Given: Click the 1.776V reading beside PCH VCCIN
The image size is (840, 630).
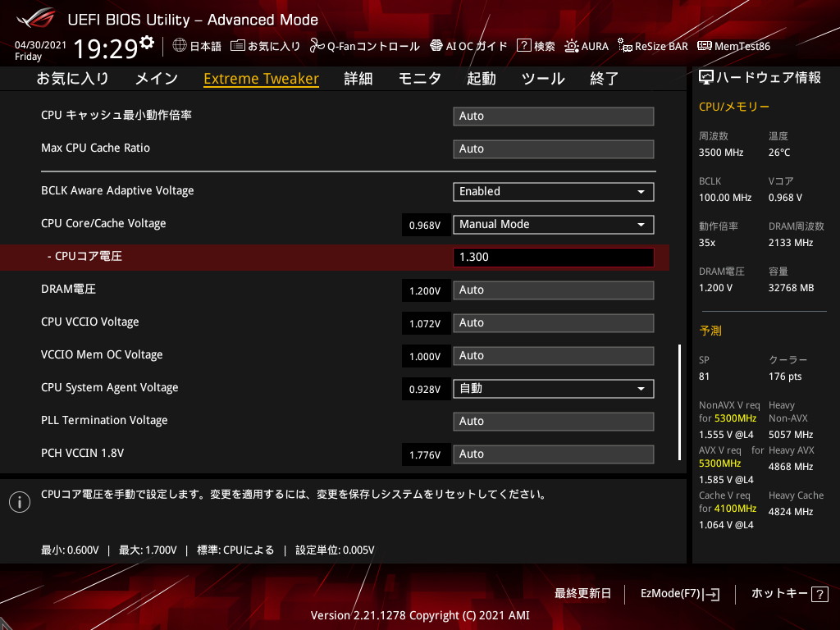Looking at the screenshot, I should pyautogui.click(x=426, y=454).
